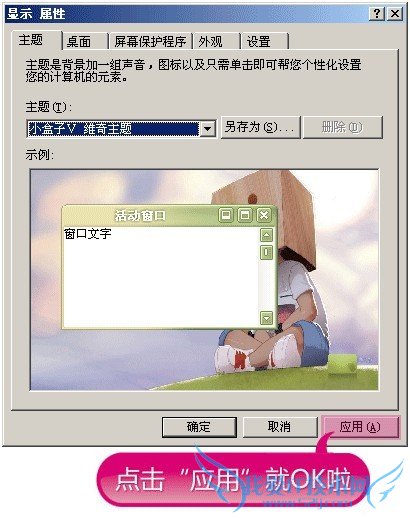
Task: Click the highlighted 应用 button
Action: click(x=360, y=427)
